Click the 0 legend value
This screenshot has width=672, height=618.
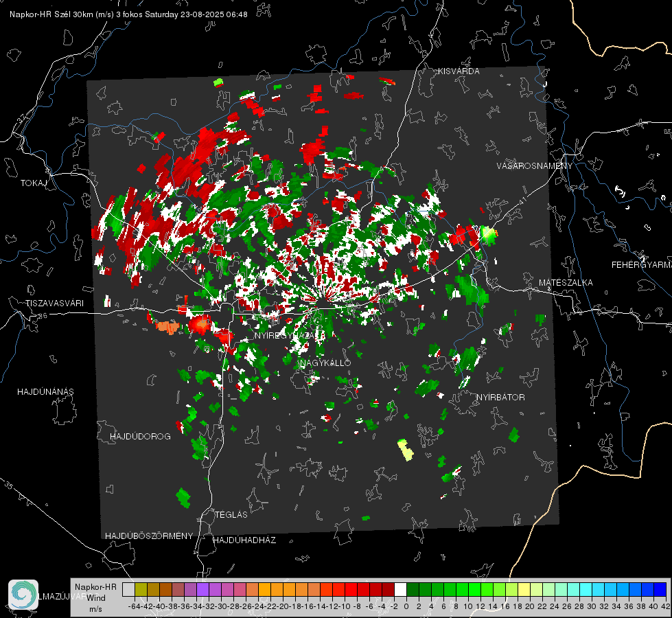406,607
